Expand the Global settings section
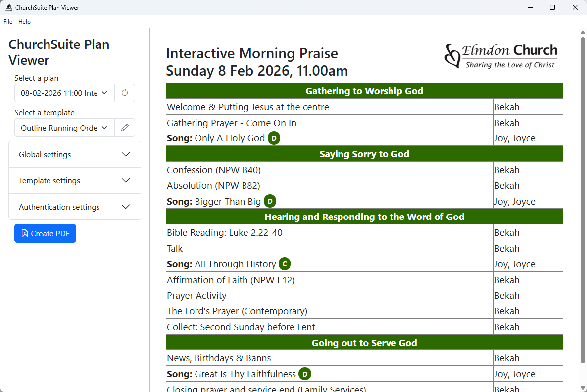Image resolution: width=587 pixels, height=392 pixels. point(75,155)
